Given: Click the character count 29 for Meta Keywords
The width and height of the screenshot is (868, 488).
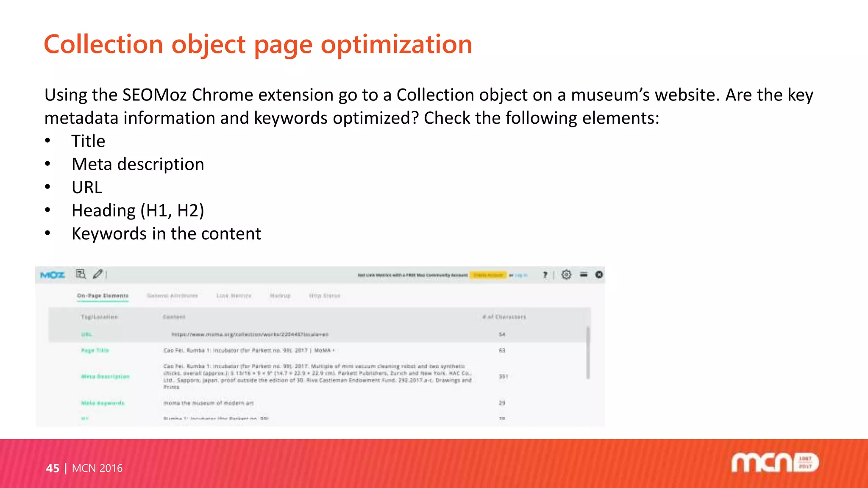Looking at the screenshot, I should (502, 403).
